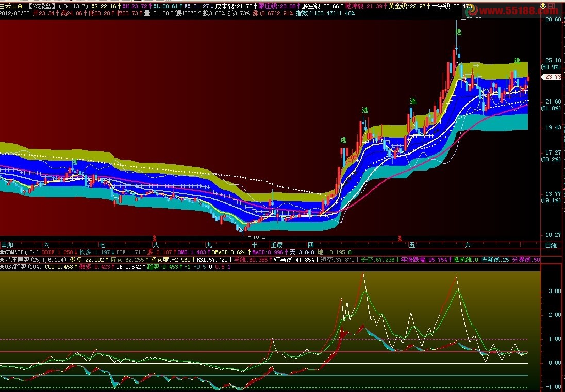Jump to the 辛卯 year marker

(x=7, y=246)
